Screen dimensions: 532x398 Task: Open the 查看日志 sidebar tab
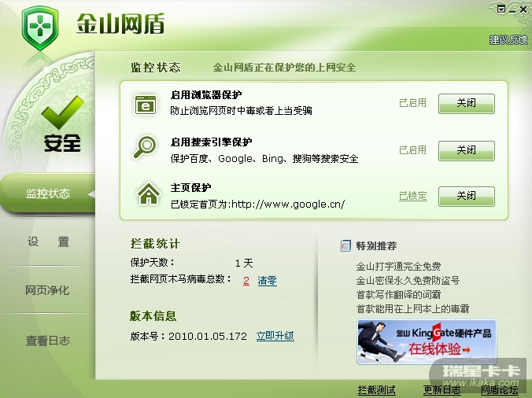tap(48, 341)
